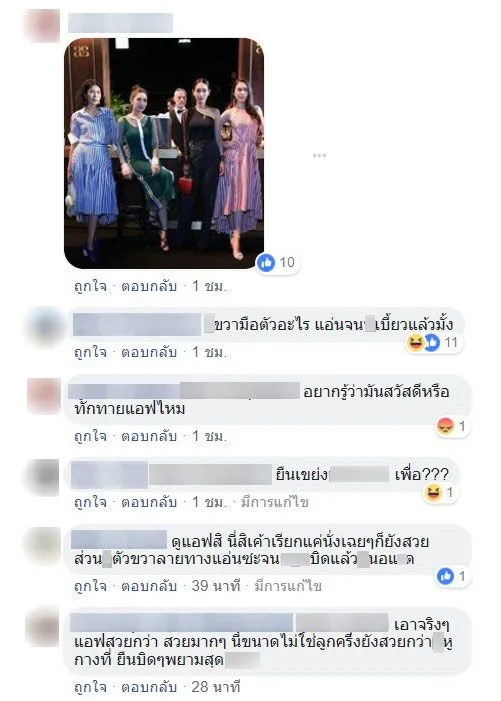Click the like reaction count on the photo
The height and width of the screenshot is (701, 501).
[278, 262]
